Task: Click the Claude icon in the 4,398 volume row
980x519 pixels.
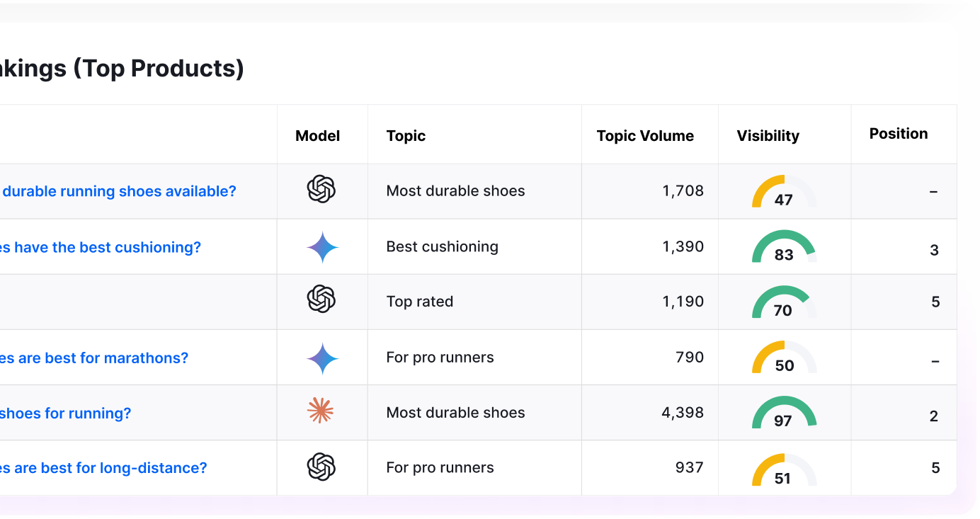Action: (x=320, y=410)
